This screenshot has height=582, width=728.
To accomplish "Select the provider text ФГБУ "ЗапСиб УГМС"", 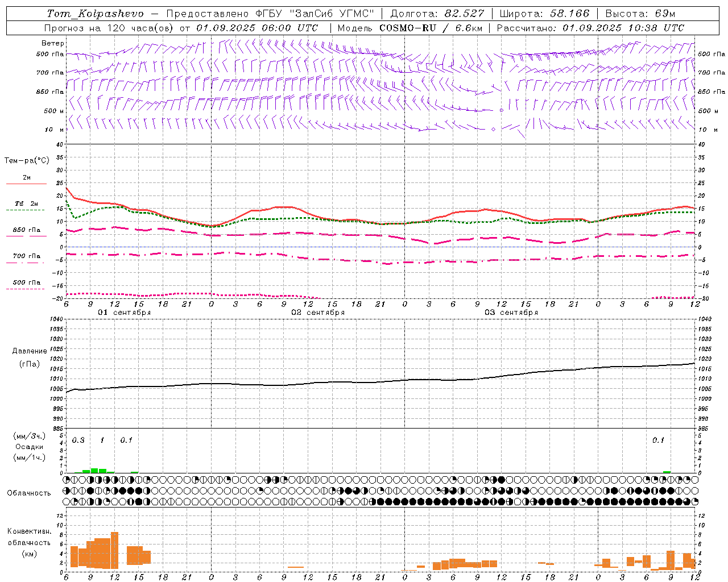I will pyautogui.click(x=316, y=14).
